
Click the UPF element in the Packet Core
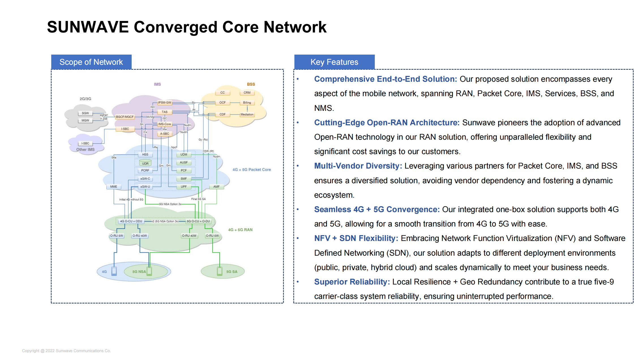(184, 187)
